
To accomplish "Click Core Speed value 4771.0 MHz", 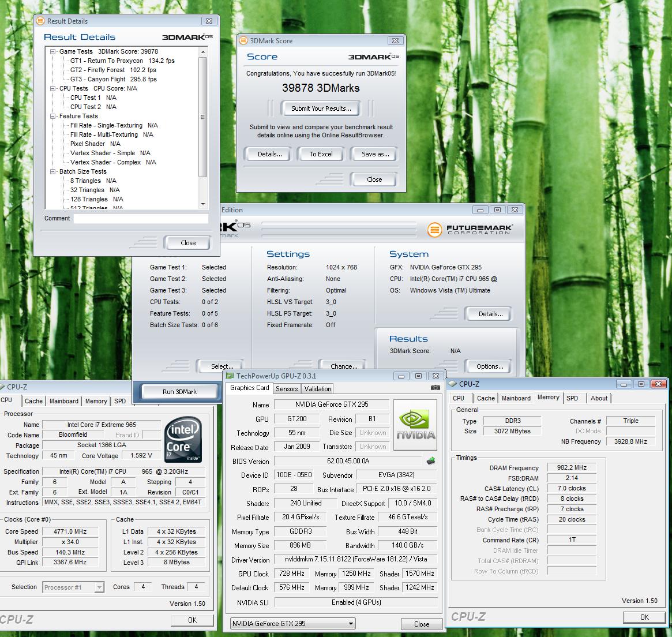I will (x=70, y=531).
